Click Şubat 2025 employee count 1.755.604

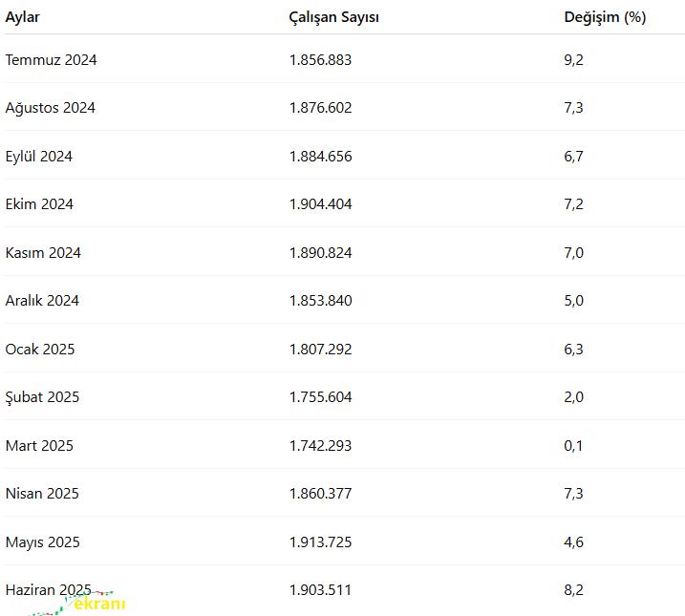(x=320, y=397)
